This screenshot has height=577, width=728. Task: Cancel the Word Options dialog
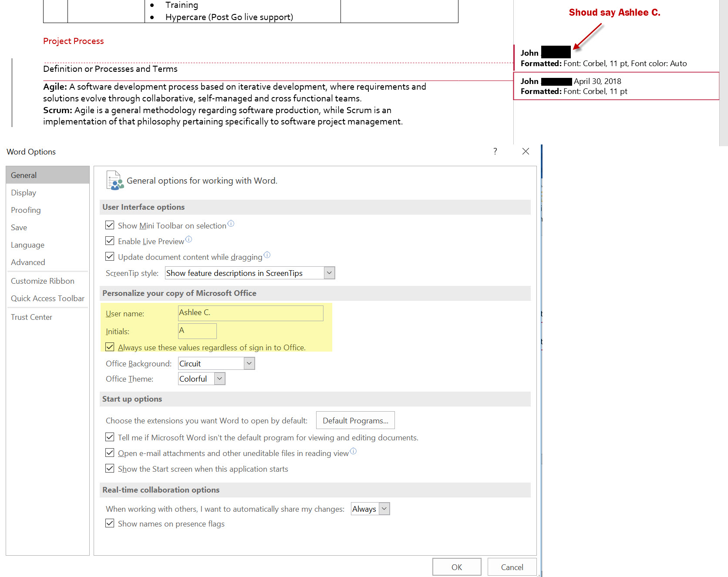point(512,567)
